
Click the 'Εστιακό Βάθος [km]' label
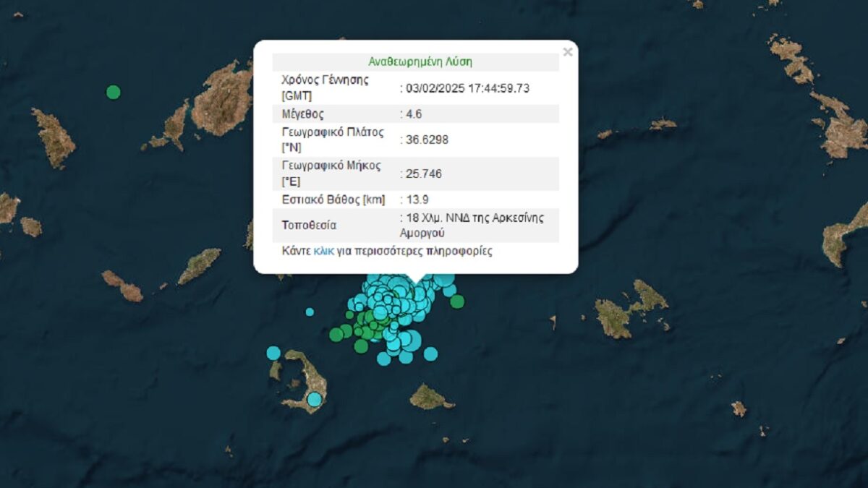[333, 200]
